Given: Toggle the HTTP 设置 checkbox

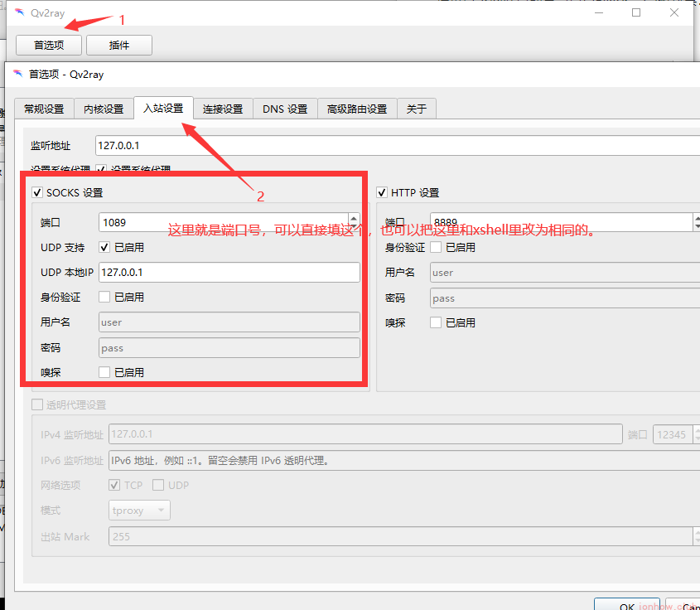Looking at the screenshot, I should point(382,192).
